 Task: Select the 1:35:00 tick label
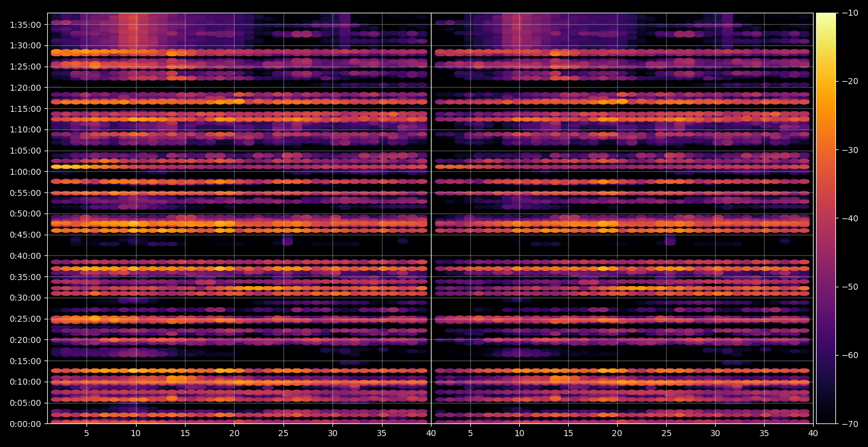(x=26, y=25)
